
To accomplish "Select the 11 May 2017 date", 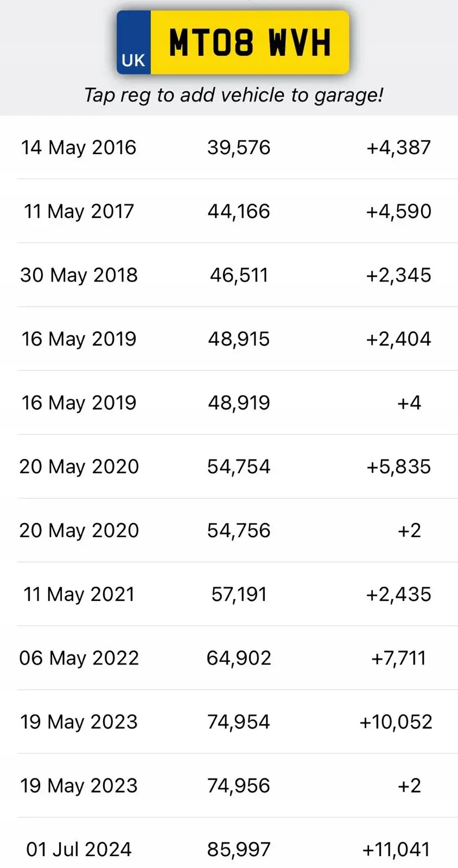I will pyautogui.click(x=79, y=211).
